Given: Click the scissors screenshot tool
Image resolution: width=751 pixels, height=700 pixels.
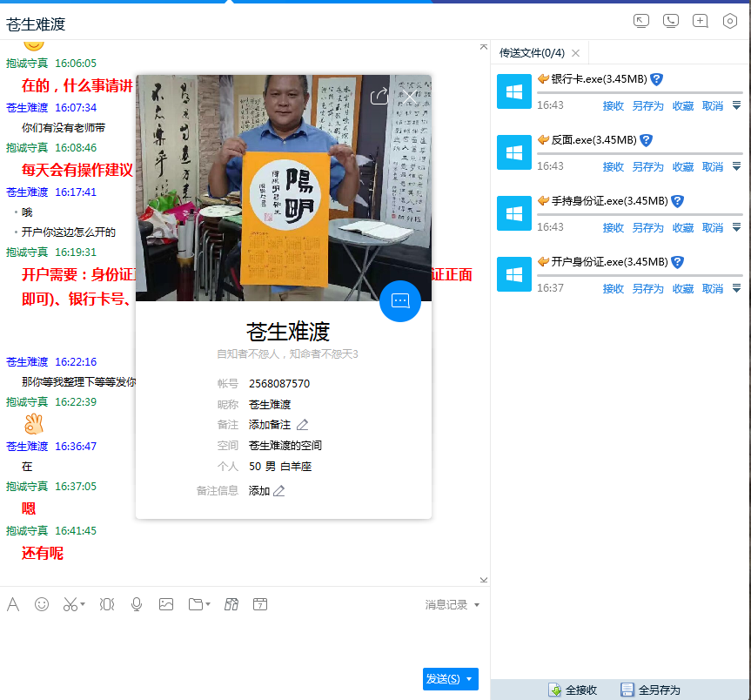Looking at the screenshot, I should click(70, 604).
